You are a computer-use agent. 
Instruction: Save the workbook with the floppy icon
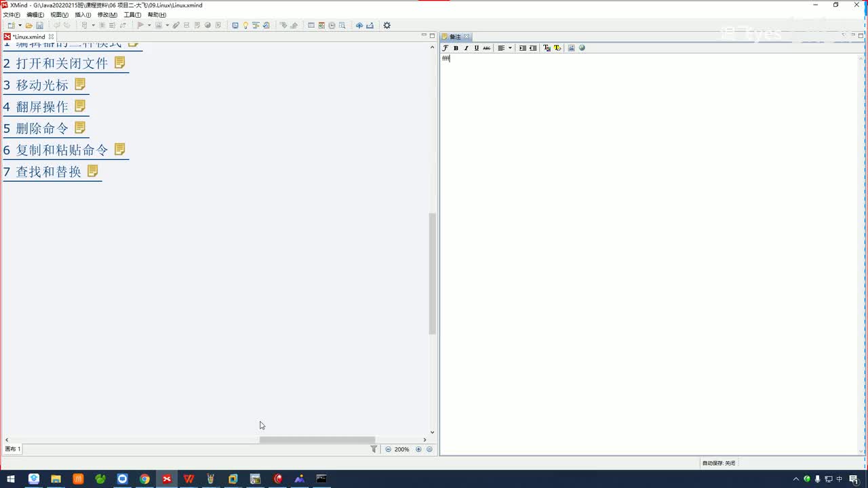(39, 26)
